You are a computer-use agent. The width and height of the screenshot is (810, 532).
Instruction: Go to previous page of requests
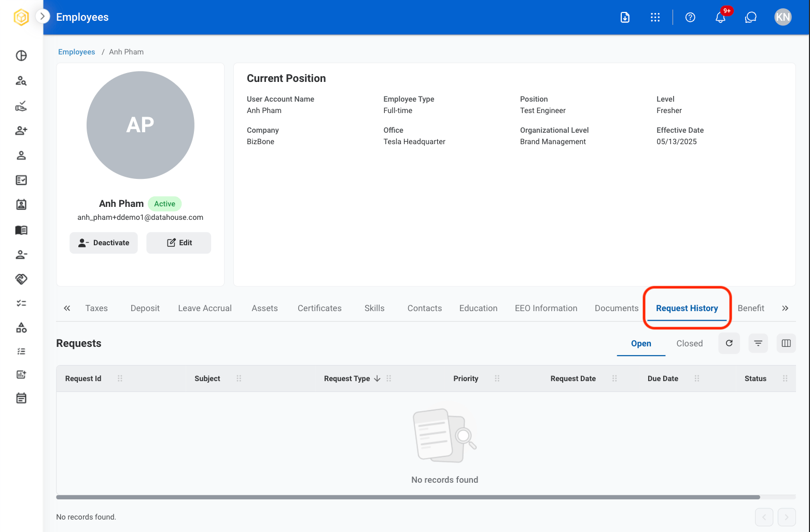(x=764, y=517)
